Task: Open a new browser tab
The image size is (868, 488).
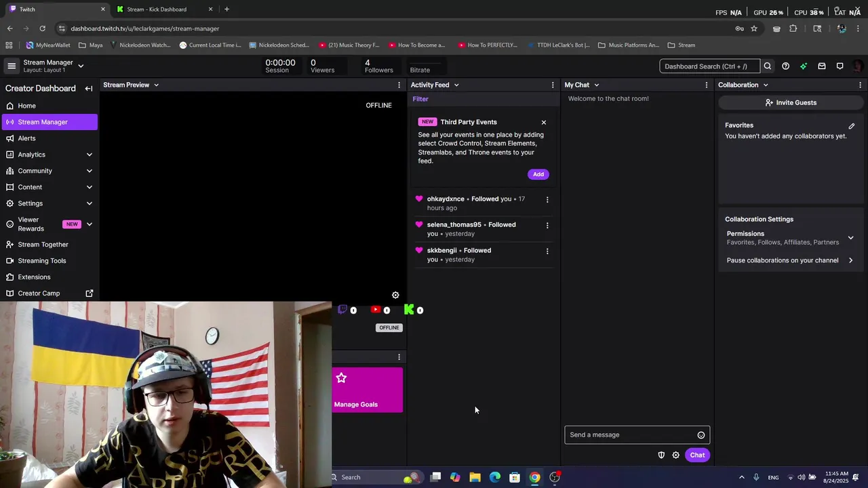Action: click(226, 9)
